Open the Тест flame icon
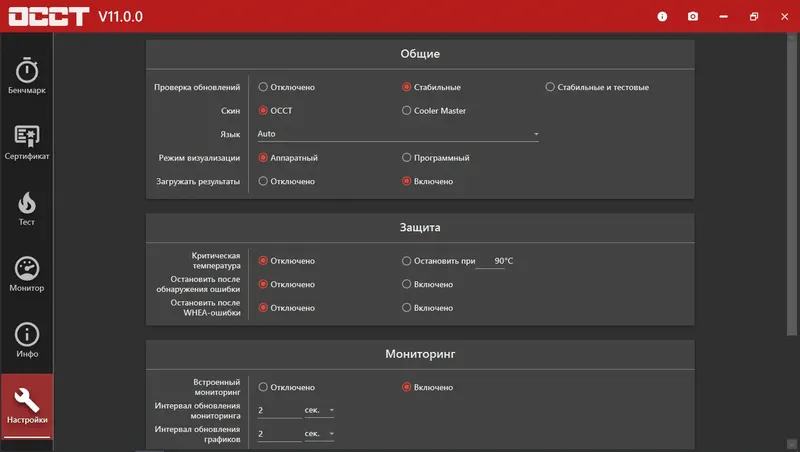Screen dimensions: 800x452 click(27, 203)
